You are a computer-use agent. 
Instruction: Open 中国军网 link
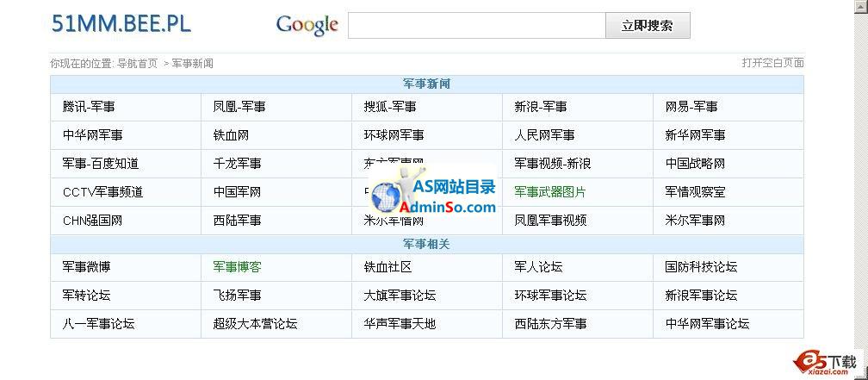click(237, 192)
